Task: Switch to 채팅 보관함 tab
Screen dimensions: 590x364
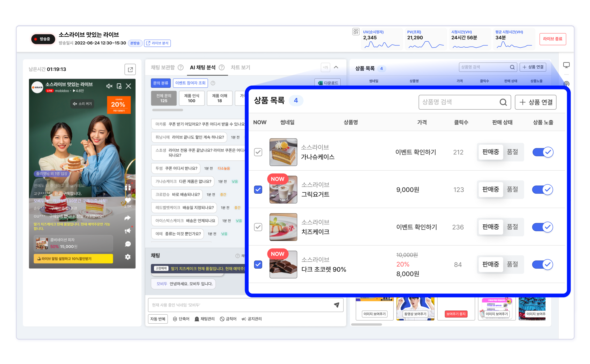Action: tap(163, 67)
